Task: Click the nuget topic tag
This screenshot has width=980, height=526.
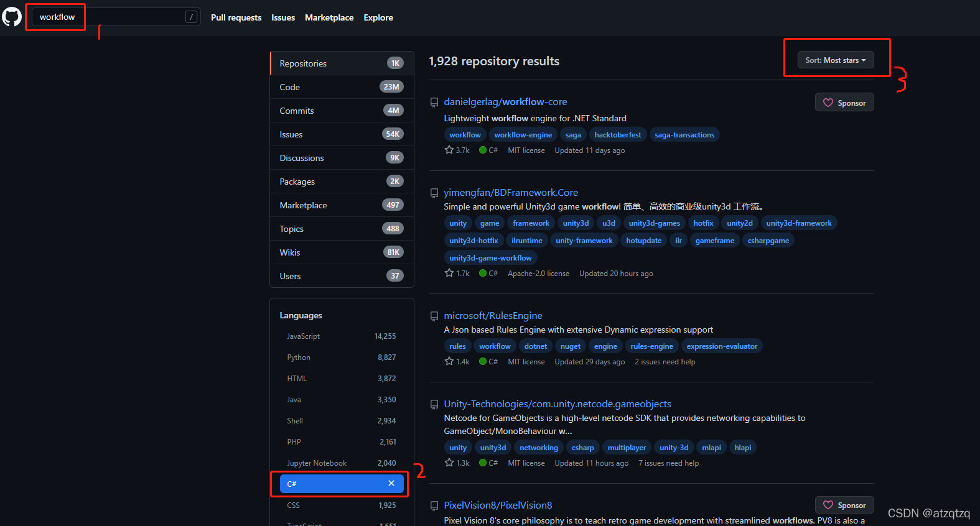Action: (x=570, y=346)
